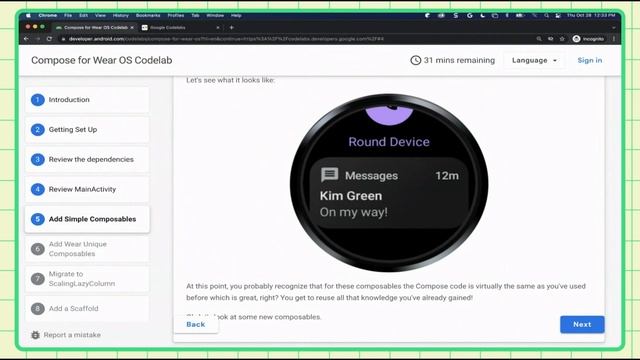Open the Help menu
The width and height of the screenshot is (640, 360).
(x=236, y=16)
